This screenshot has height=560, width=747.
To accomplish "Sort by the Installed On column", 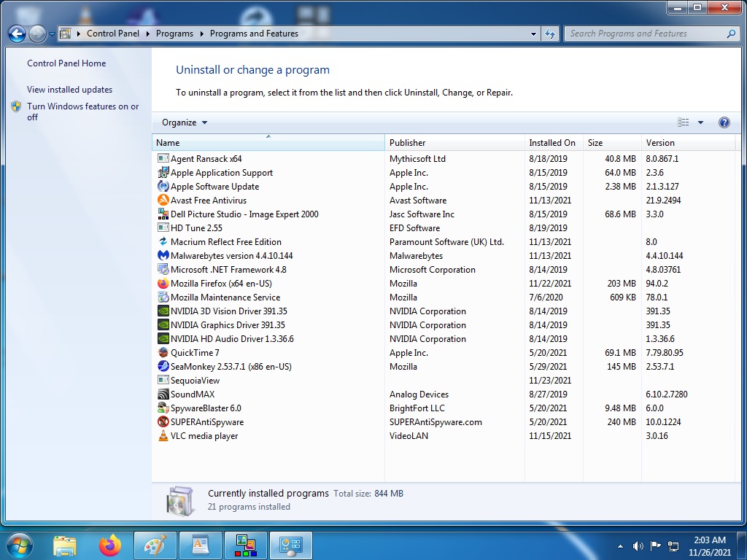I will (x=554, y=142).
